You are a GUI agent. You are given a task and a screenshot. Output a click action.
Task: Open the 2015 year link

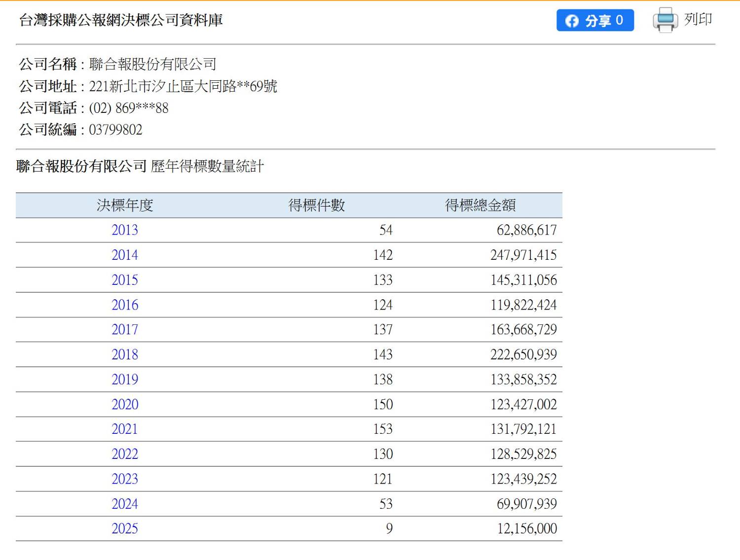coord(125,280)
